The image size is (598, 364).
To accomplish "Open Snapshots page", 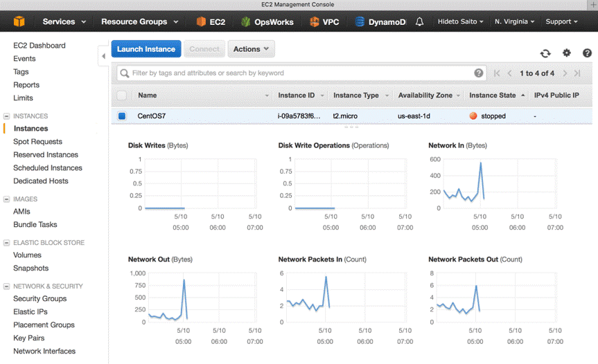I will (31, 268).
